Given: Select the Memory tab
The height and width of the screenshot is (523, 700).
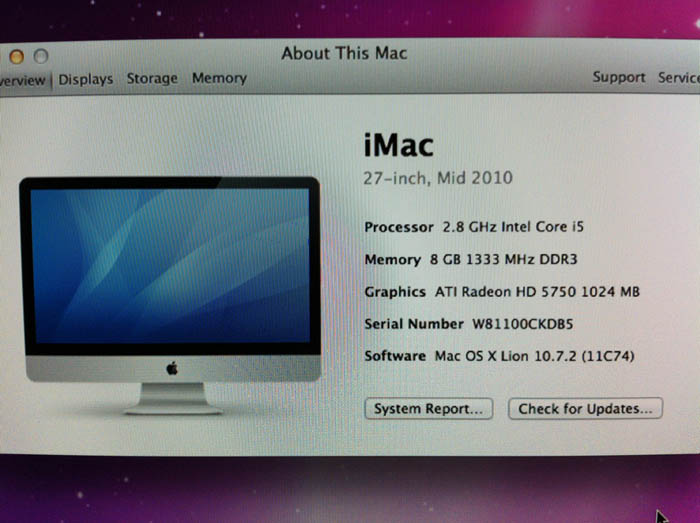Looking at the screenshot, I should 219,78.
